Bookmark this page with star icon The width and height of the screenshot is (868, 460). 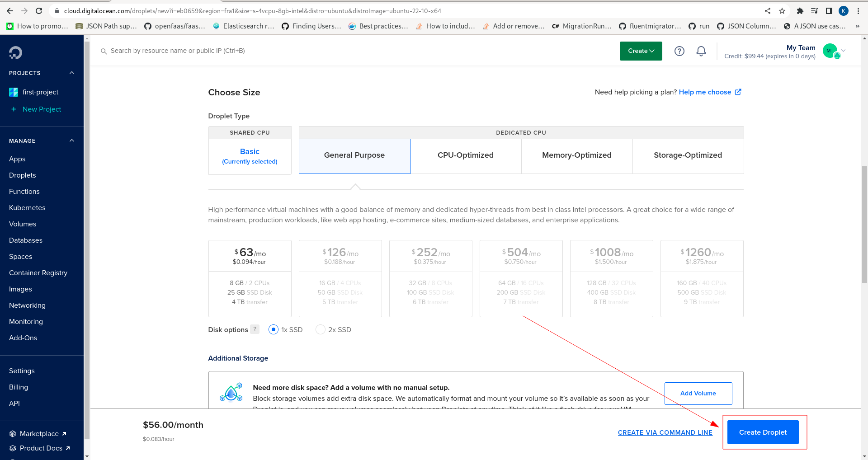click(x=782, y=11)
